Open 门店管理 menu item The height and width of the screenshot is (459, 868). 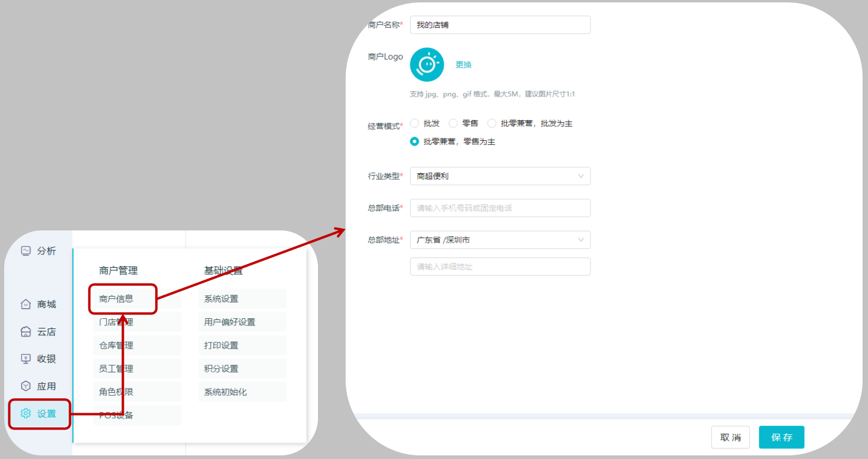[137, 322]
